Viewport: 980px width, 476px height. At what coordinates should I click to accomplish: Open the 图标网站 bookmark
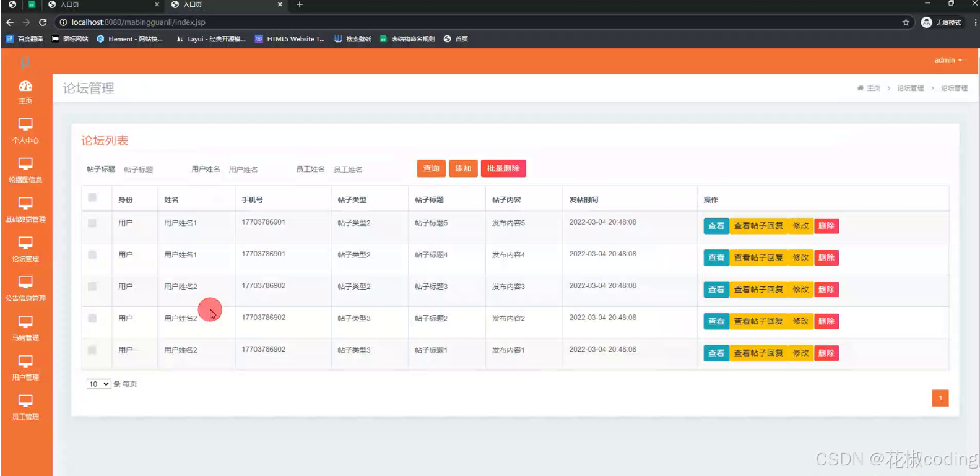(x=70, y=39)
